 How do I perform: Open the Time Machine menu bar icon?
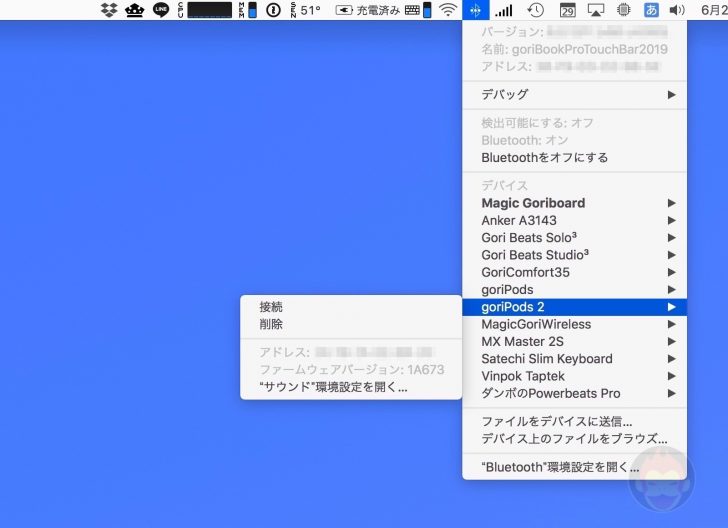[535, 10]
